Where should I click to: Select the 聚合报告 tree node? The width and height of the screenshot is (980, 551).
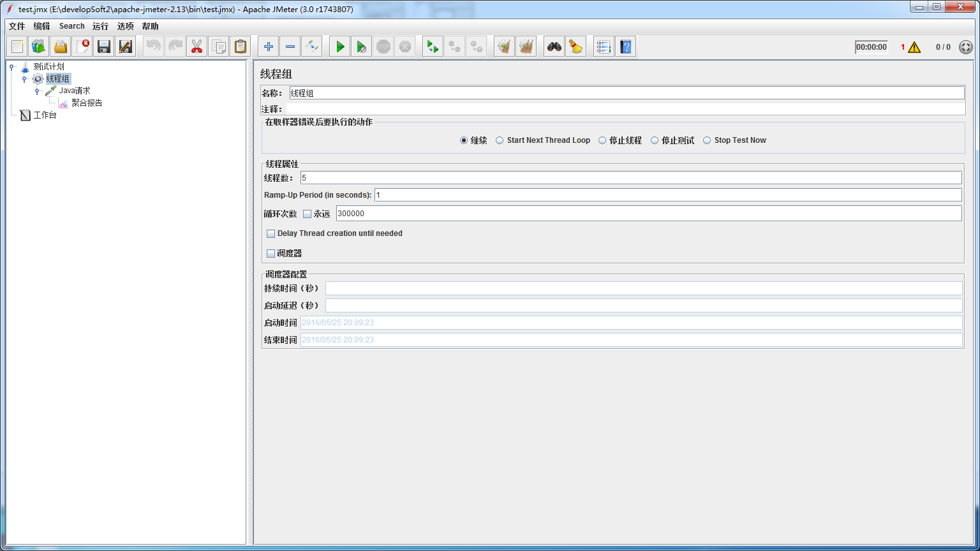pos(87,103)
